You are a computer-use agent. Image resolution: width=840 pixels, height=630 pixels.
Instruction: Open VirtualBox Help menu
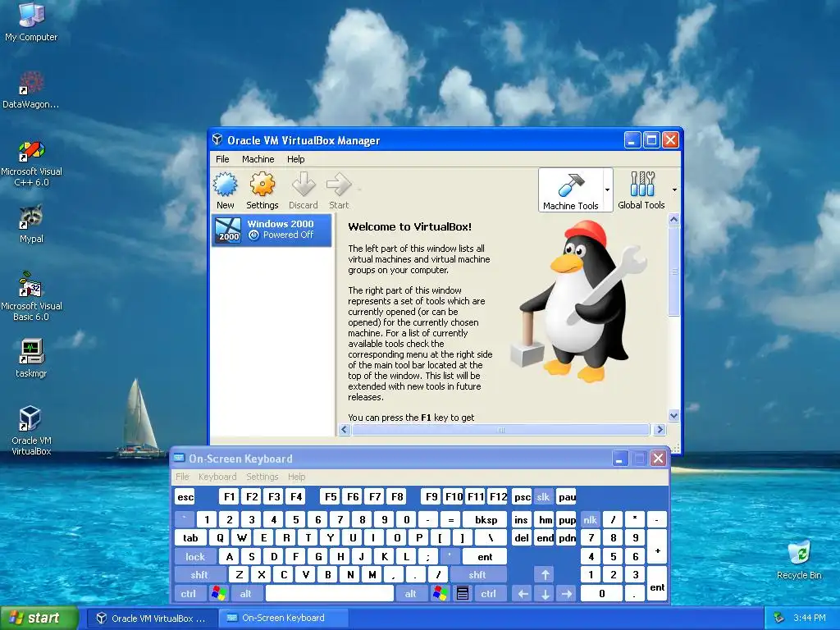[295, 159]
